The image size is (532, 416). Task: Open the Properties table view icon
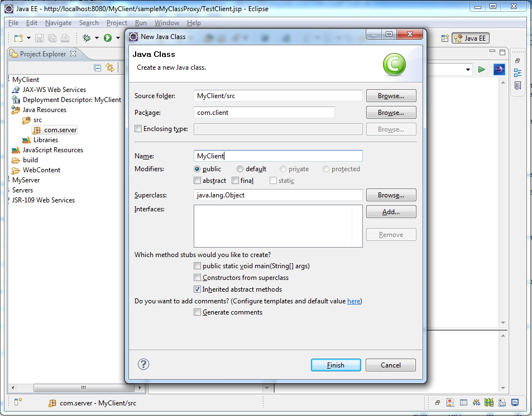463,403
